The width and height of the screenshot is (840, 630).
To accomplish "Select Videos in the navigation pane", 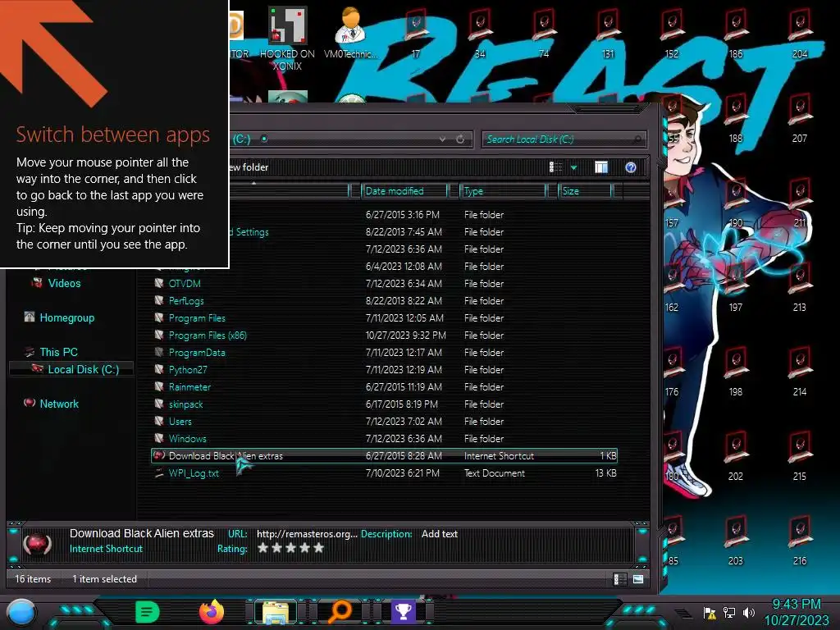I will click(64, 283).
